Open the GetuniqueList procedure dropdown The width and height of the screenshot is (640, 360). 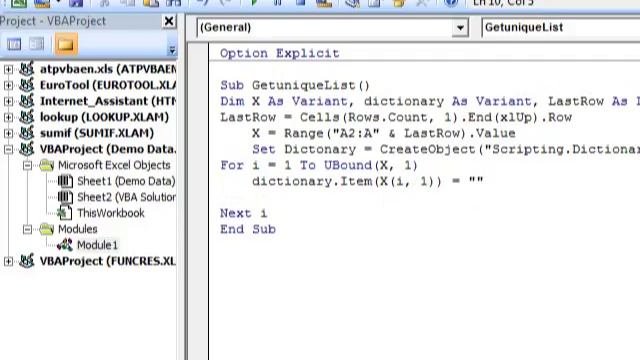tap(560, 27)
